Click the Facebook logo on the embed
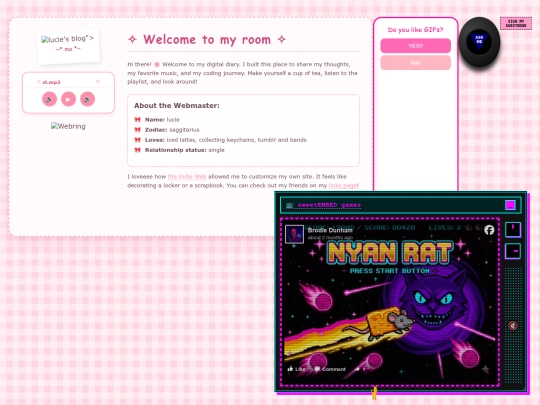This screenshot has width=540, height=405. [489, 230]
